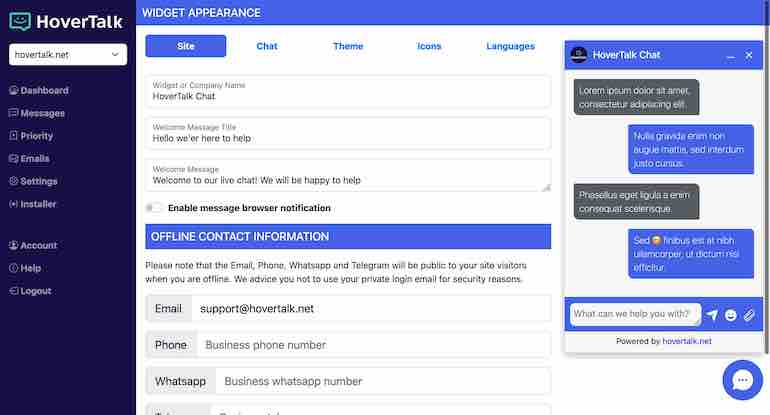Open the Icons tab
Image resolution: width=770 pixels, height=415 pixels.
(x=429, y=46)
